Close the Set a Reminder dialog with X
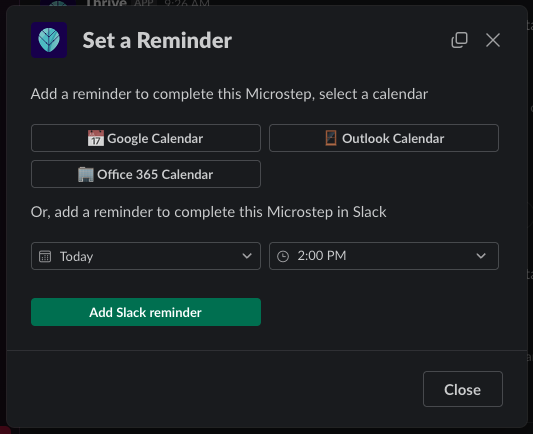Image resolution: width=533 pixels, height=434 pixels. (x=493, y=40)
